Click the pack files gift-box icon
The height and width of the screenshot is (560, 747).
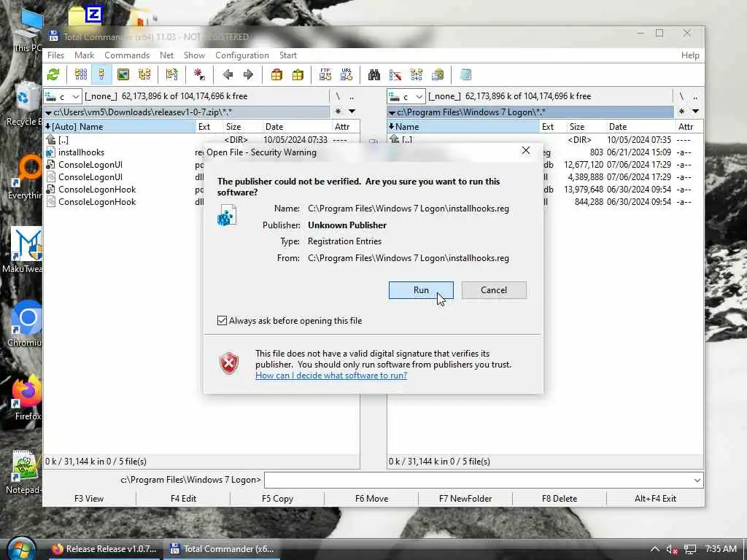click(x=276, y=74)
